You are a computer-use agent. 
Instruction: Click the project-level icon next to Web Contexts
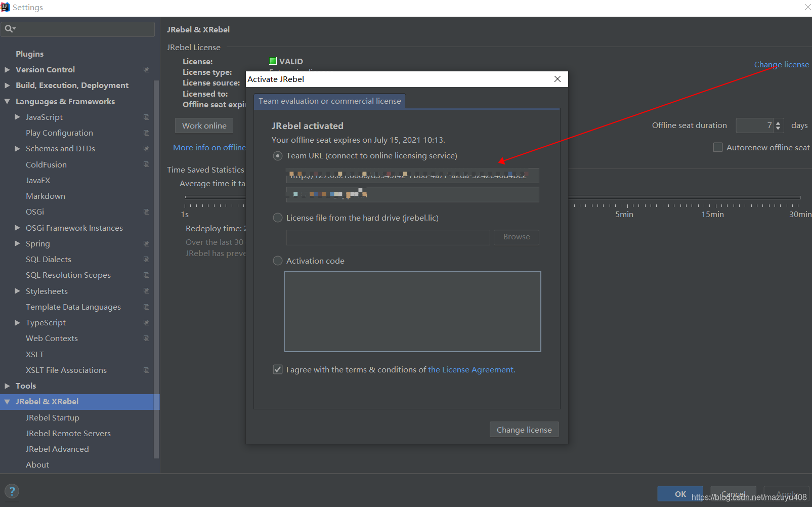pos(146,338)
